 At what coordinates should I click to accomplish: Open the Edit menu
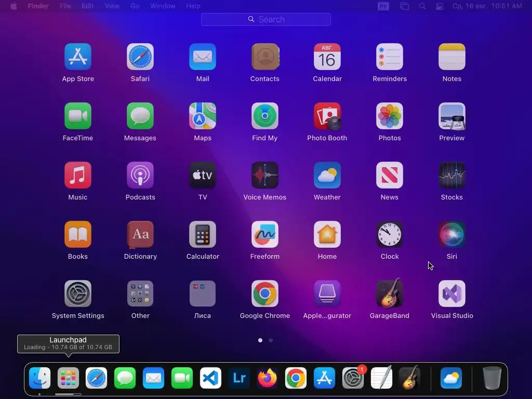pyautogui.click(x=87, y=6)
